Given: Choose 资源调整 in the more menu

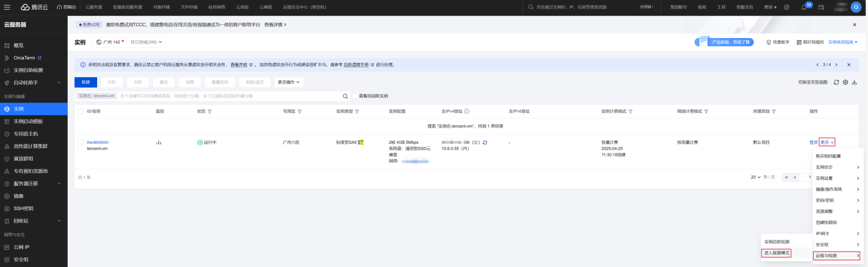Looking at the screenshot, I should (x=837, y=212).
